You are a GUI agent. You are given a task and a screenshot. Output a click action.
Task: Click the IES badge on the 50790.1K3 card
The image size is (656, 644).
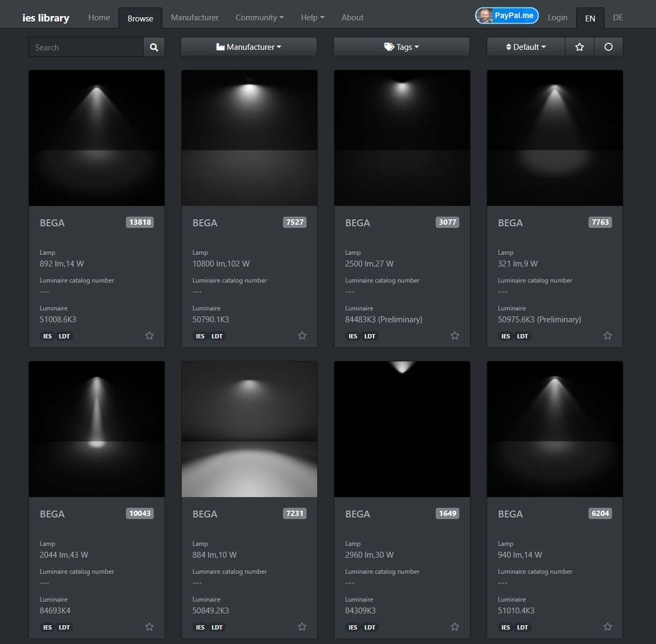pyautogui.click(x=200, y=336)
